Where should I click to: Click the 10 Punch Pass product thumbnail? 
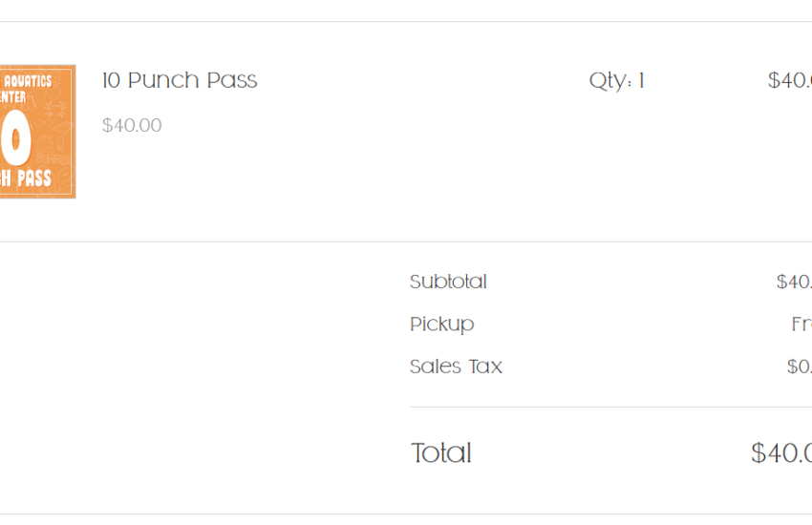coord(38,132)
